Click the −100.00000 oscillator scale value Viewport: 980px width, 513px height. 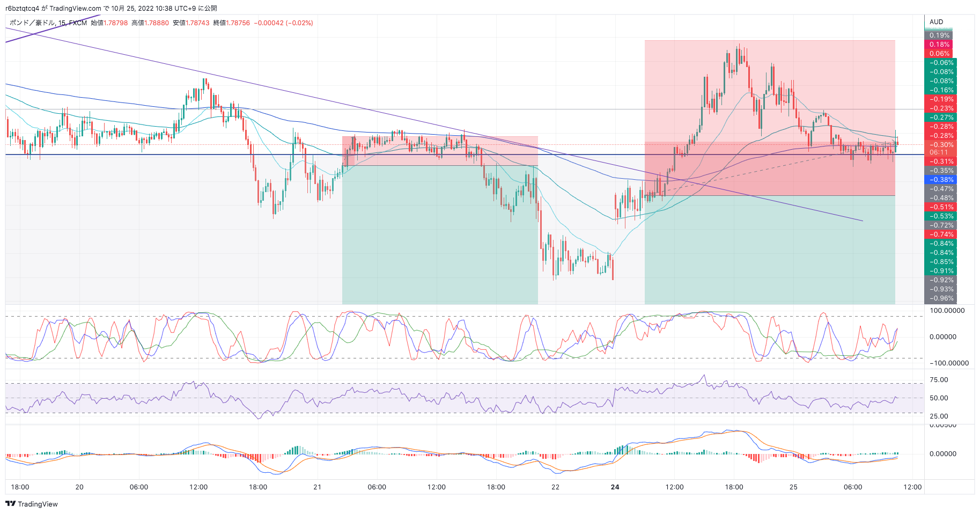pos(949,363)
